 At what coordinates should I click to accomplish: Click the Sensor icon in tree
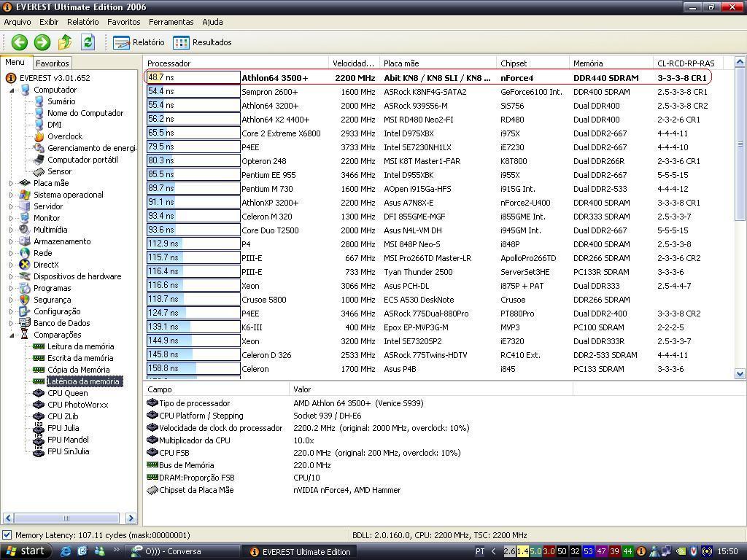[39, 171]
